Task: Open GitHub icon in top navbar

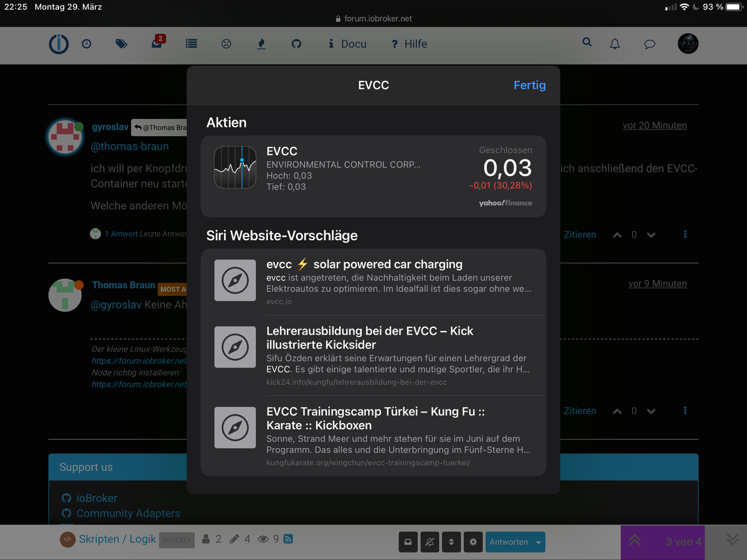Action: click(x=296, y=44)
